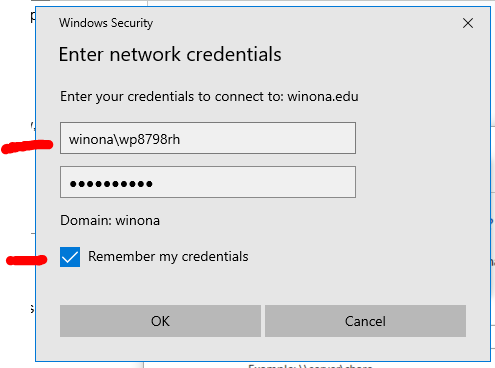Click the red mark beside username field

pos(27,146)
